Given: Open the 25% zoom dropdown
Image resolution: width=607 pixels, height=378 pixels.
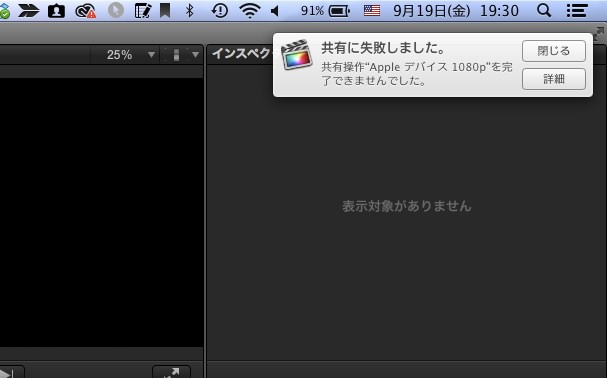Looking at the screenshot, I should pyautogui.click(x=130, y=55).
